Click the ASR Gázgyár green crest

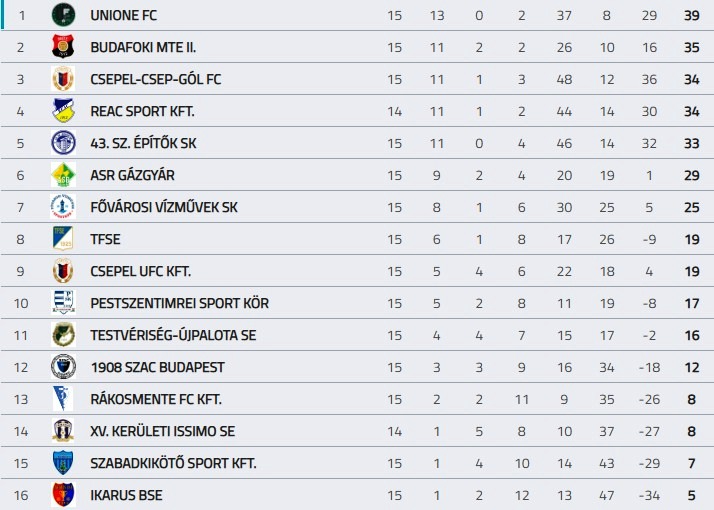pyautogui.click(x=63, y=175)
